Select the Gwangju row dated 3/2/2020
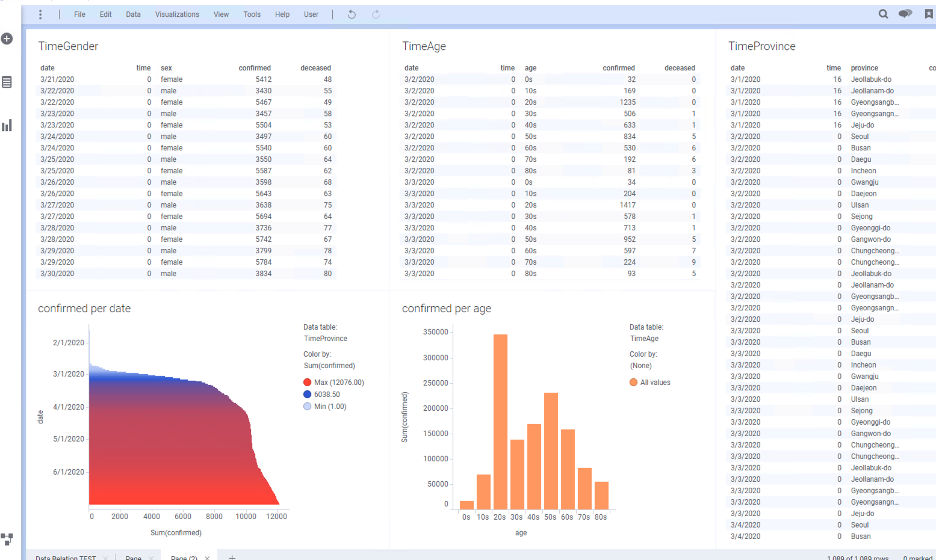The width and height of the screenshot is (936, 560). click(x=831, y=182)
